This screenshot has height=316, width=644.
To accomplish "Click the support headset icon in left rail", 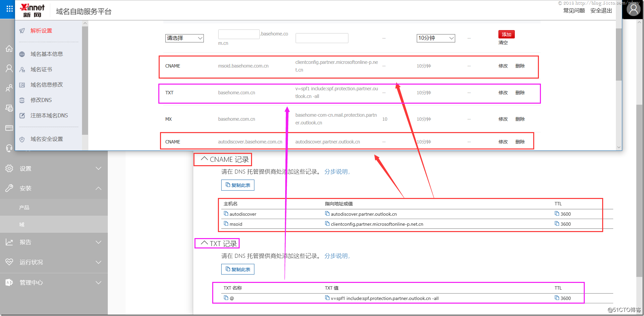I will tap(9, 148).
